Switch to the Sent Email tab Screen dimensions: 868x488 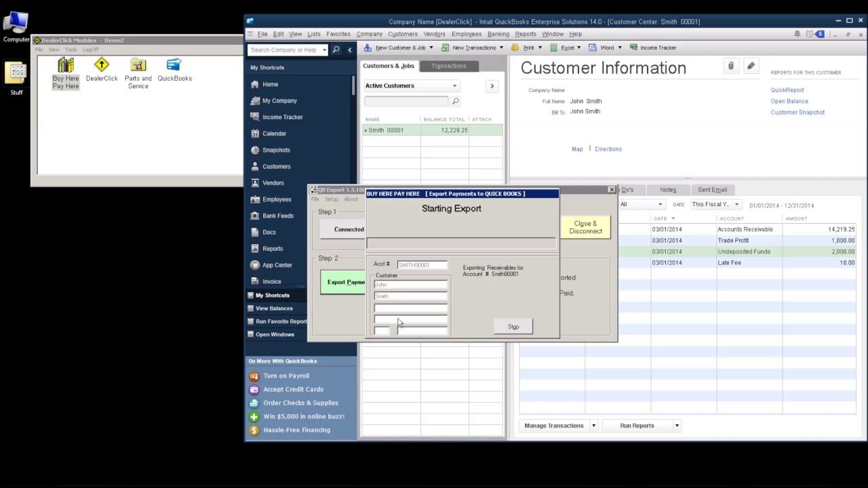click(x=712, y=190)
